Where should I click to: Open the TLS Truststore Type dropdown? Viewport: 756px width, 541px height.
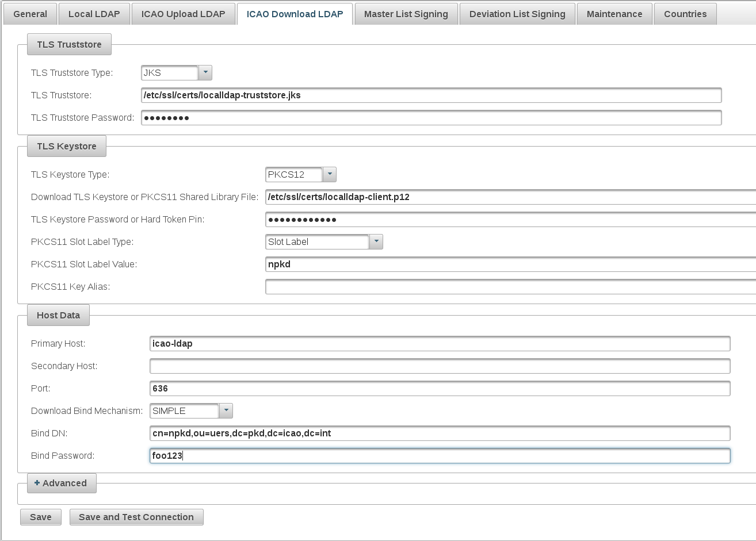[x=205, y=73]
